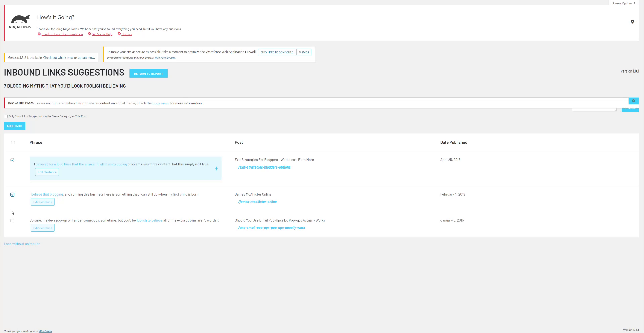Viewport: 644px width, 333px height.
Task: Click the red Dismiss link in Ninja Forms notice
Action: (x=126, y=34)
